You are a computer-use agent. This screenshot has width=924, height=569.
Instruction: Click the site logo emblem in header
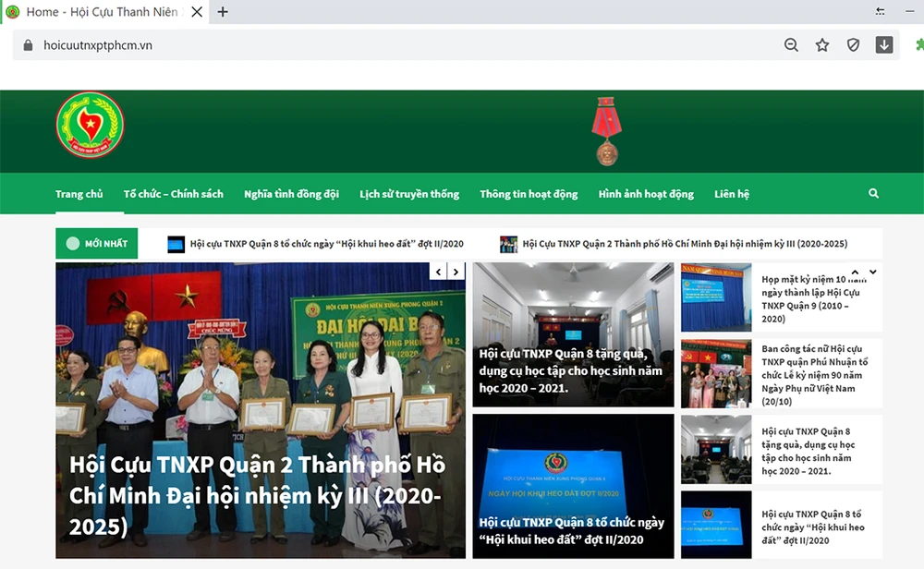pyautogui.click(x=90, y=125)
